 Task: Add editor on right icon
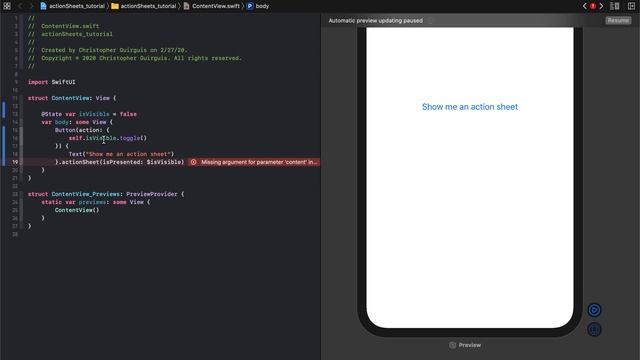(x=631, y=6)
